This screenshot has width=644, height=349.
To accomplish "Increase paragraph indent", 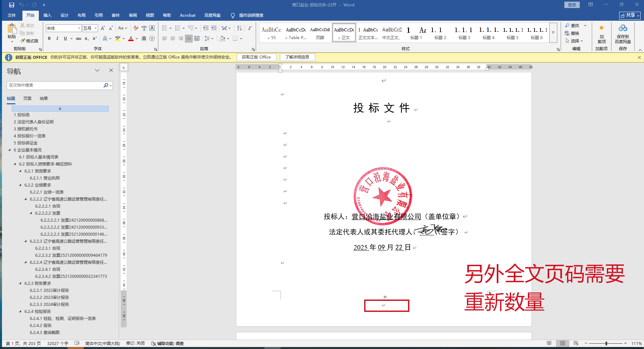I will click(214, 28).
